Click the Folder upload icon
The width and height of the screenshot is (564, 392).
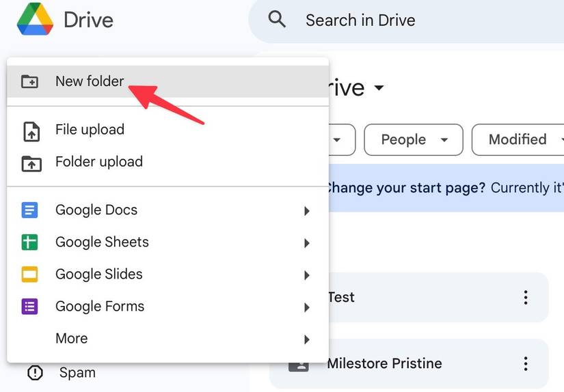31,163
